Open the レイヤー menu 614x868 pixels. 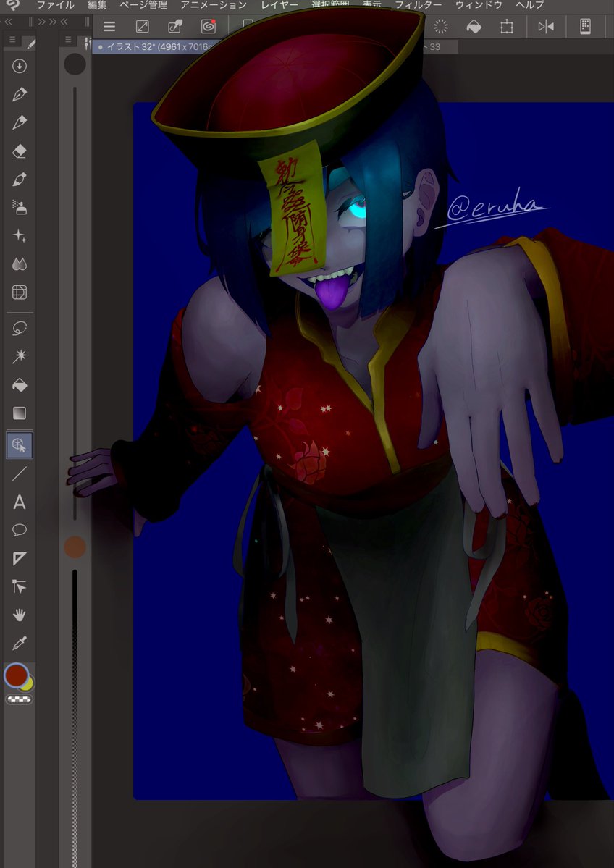(x=279, y=5)
